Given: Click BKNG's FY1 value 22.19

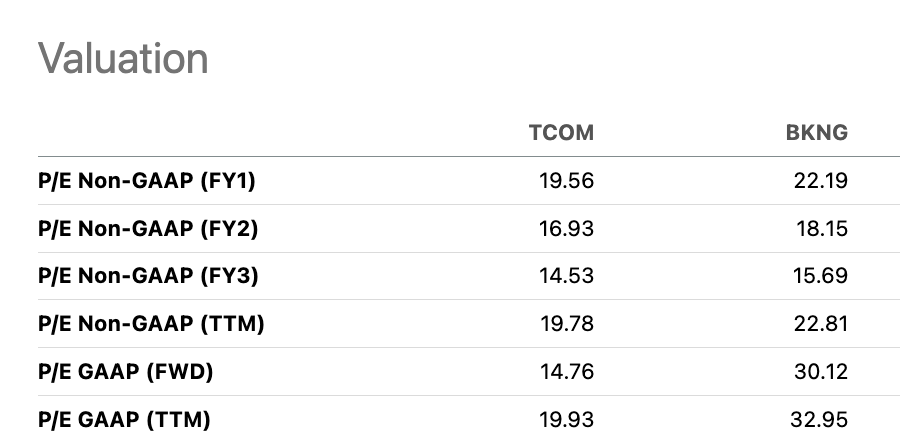Looking at the screenshot, I should tap(820, 181).
